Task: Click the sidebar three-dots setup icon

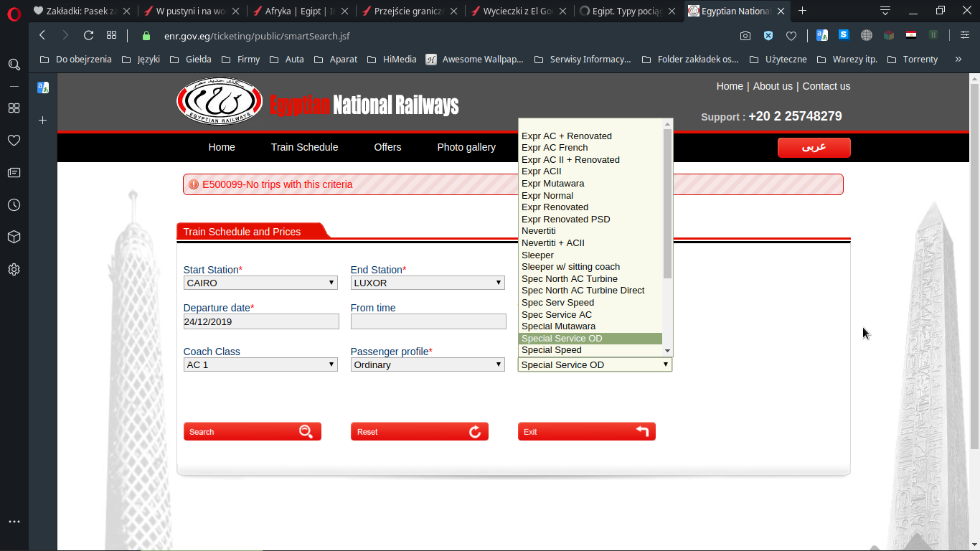Action: click(14, 522)
